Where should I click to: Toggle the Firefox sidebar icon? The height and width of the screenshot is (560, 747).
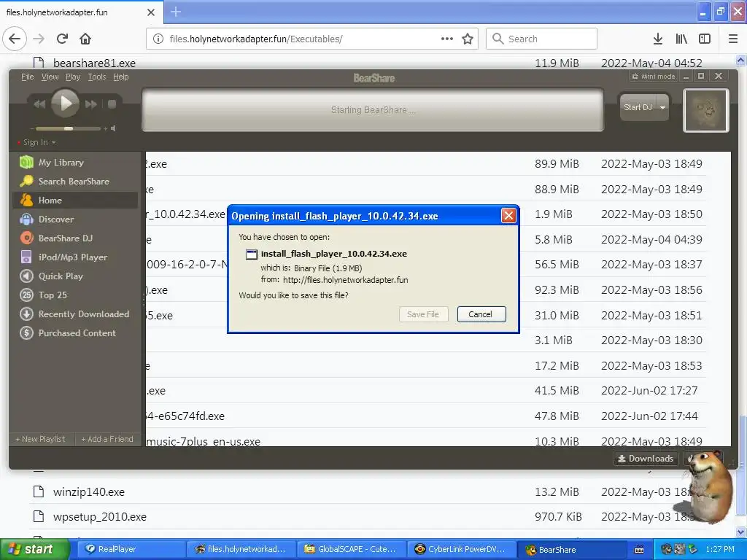pos(705,39)
